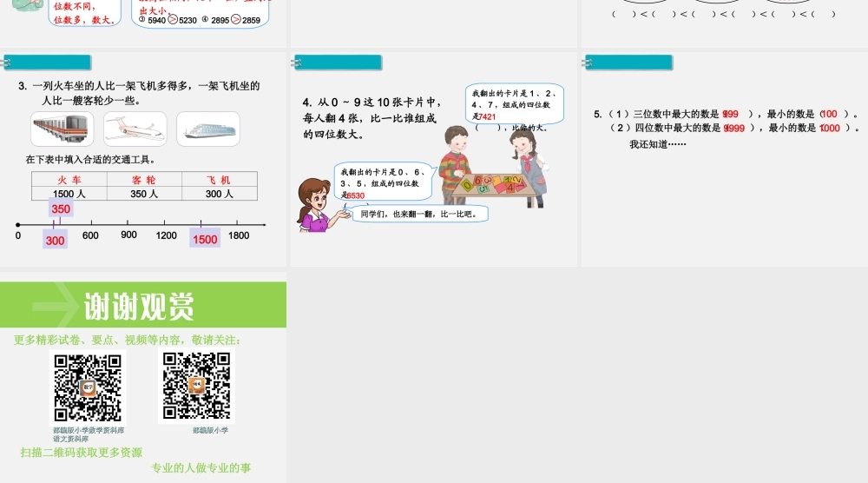868x483 pixels.
Task: Click the 谢谢观赏 heading
Action: tap(139, 306)
